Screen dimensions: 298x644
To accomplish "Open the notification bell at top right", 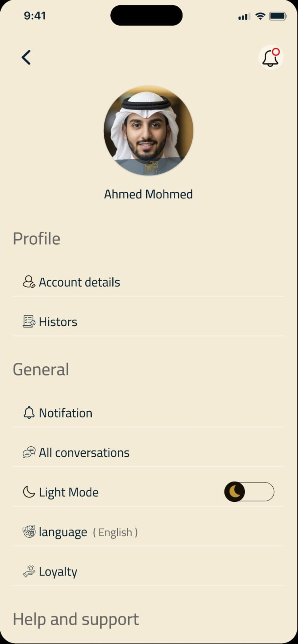I will tap(271, 57).
